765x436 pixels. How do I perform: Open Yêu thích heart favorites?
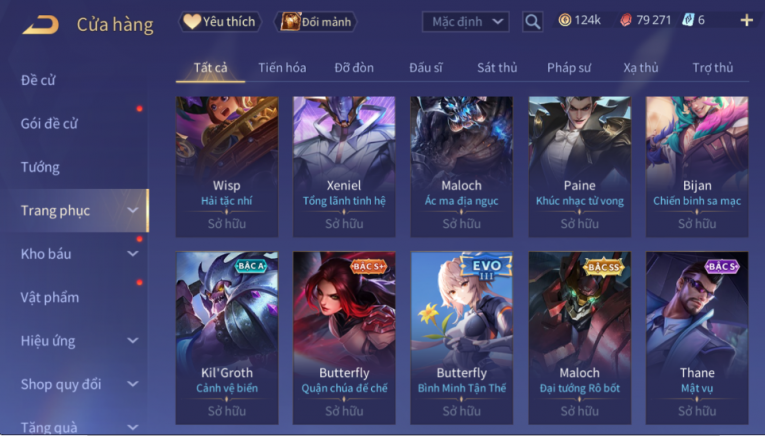[220, 21]
